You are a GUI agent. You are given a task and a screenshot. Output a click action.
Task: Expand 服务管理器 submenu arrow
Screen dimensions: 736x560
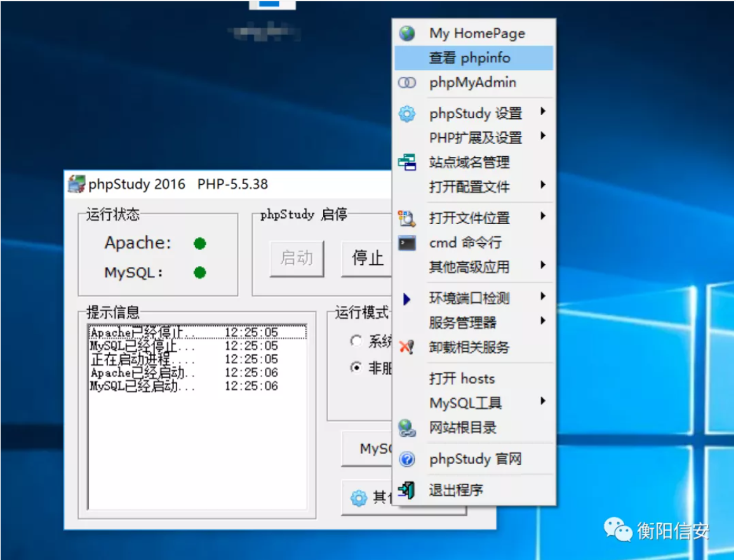tap(543, 321)
